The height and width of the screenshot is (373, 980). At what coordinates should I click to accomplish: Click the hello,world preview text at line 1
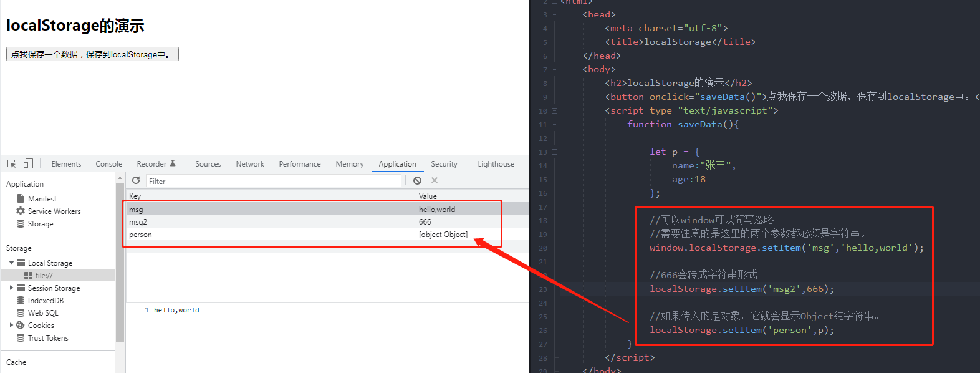[x=176, y=310]
